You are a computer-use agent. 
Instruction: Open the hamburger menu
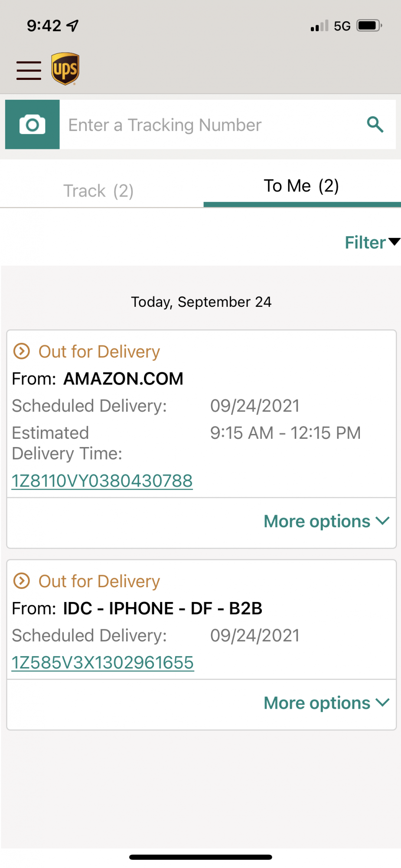(x=29, y=70)
